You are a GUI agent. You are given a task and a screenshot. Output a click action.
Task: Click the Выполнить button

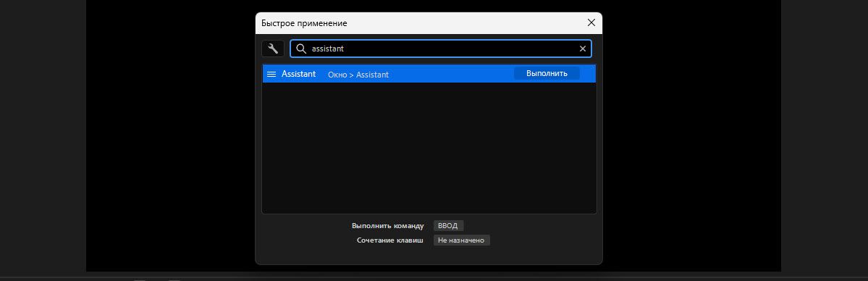tap(547, 74)
